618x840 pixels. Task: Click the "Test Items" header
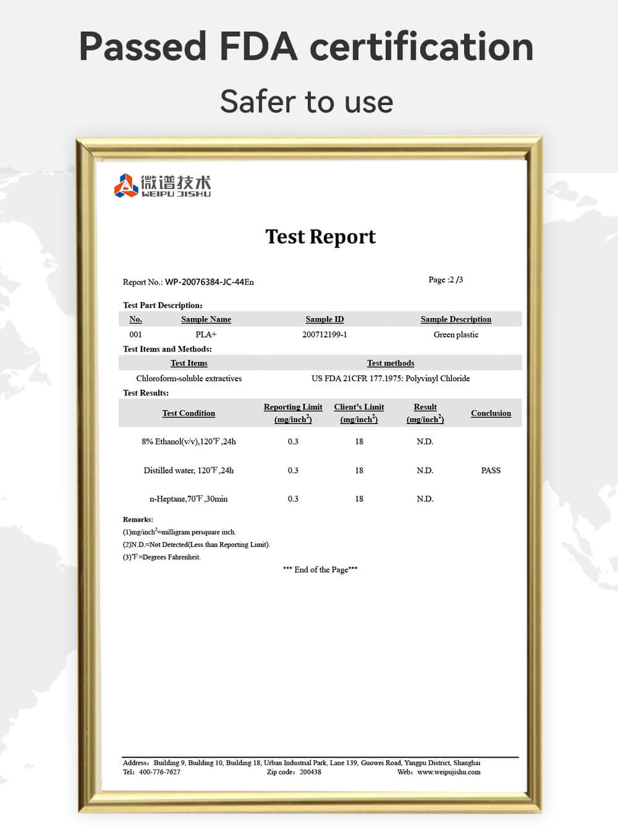[188, 363]
